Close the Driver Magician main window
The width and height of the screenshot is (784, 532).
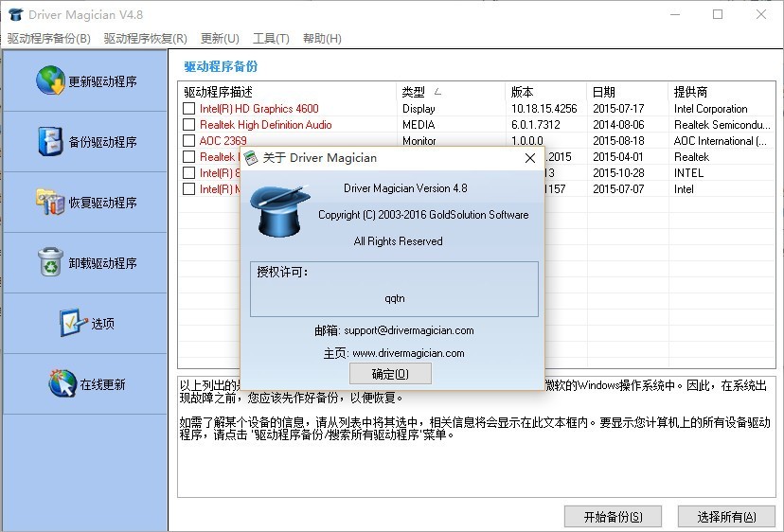(761, 14)
